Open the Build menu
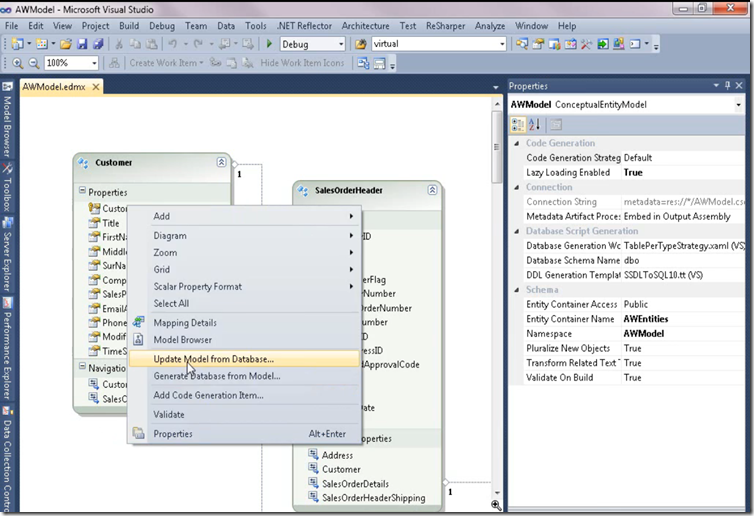The image size is (754, 516). tap(129, 26)
